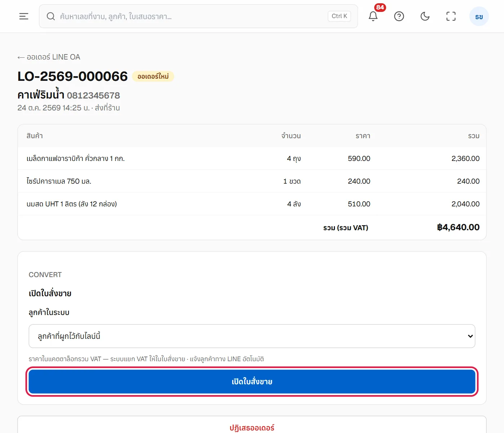Click the รวม column header
Screen dimensions: 504x433
(474, 136)
